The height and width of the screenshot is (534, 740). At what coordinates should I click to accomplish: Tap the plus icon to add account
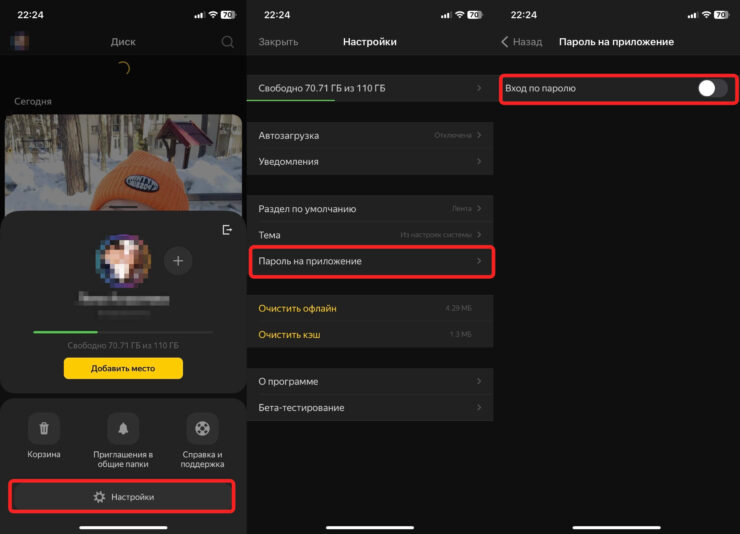(178, 261)
